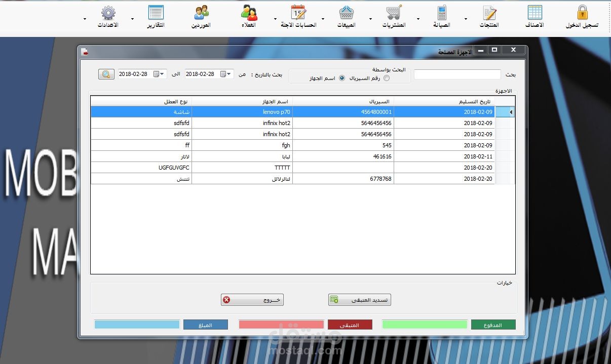Expand the الحسابات الاجلة dropdown arrow

pos(275,19)
